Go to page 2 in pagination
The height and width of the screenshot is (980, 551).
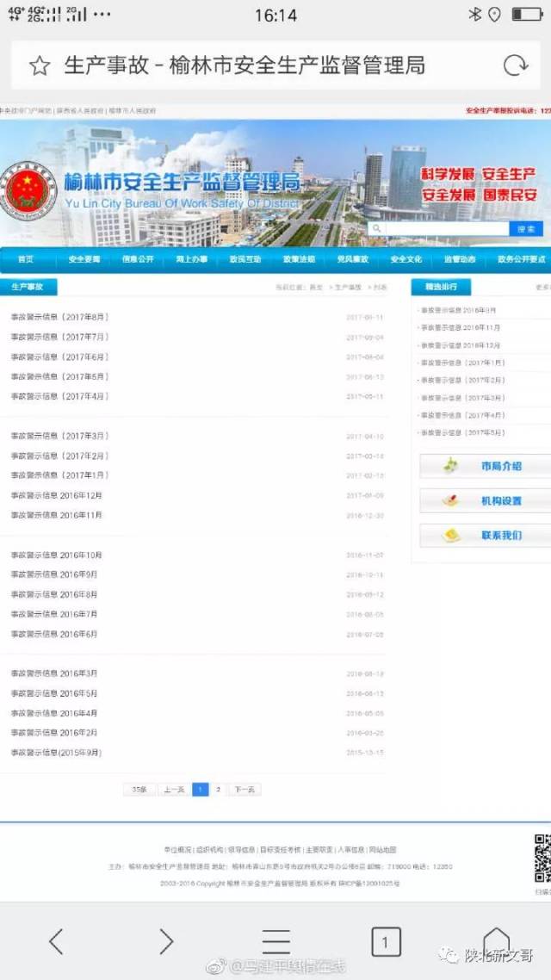218,790
